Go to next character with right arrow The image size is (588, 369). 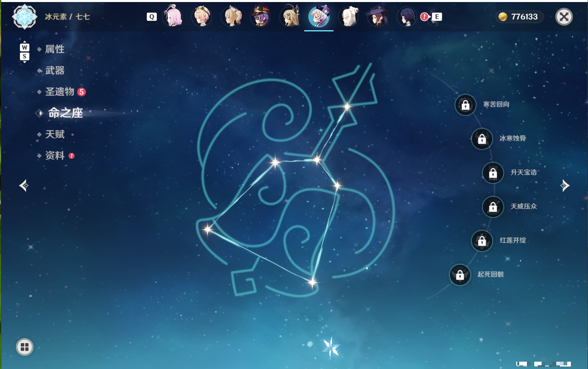(564, 186)
